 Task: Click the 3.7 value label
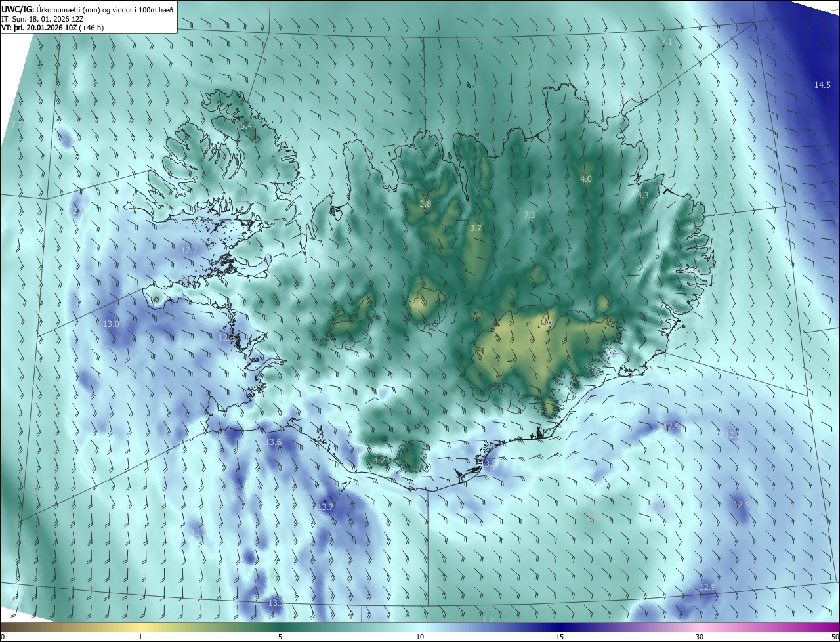(476, 228)
